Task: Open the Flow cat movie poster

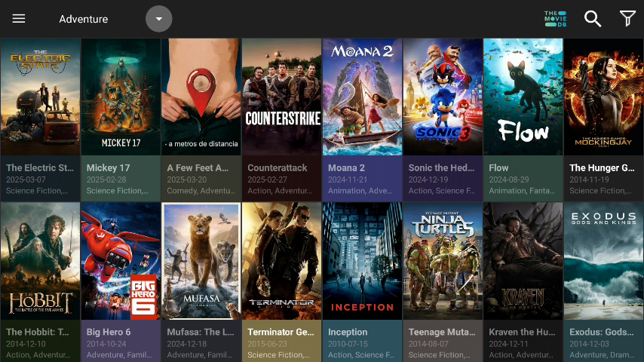Action: (523, 97)
